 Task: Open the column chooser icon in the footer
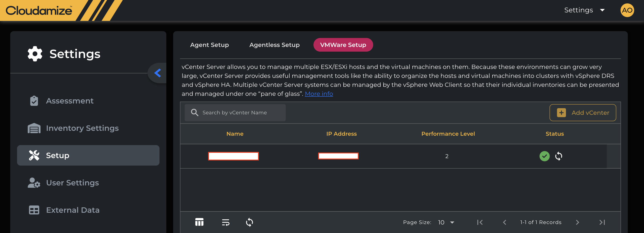click(199, 222)
